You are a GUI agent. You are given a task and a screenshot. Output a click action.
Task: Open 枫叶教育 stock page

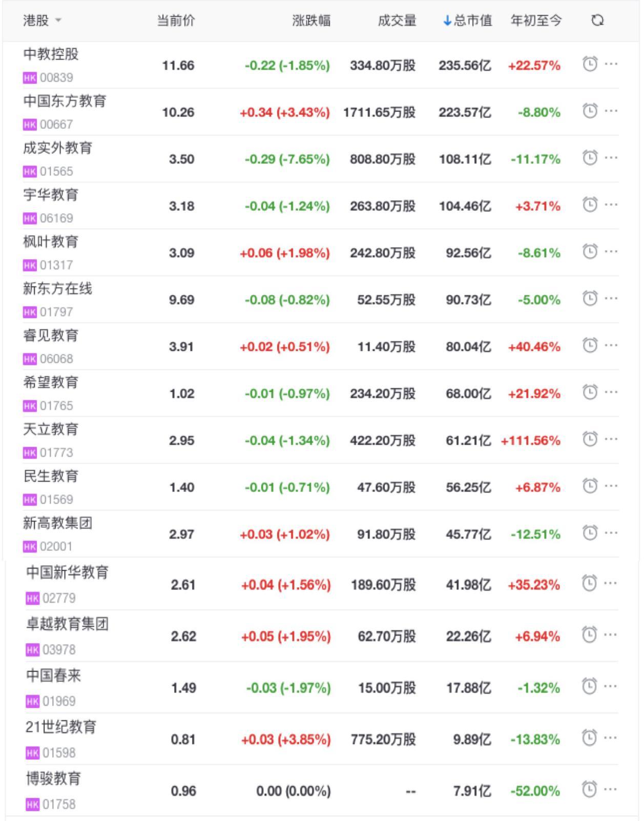[x=51, y=242]
